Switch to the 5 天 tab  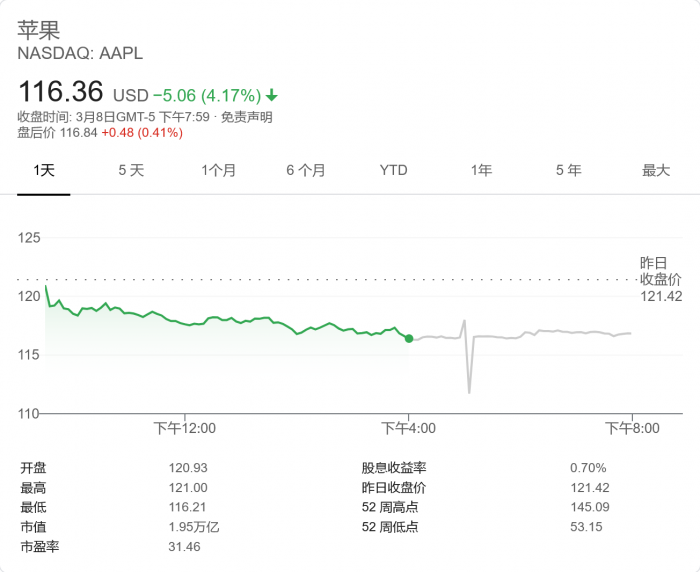coord(131,170)
